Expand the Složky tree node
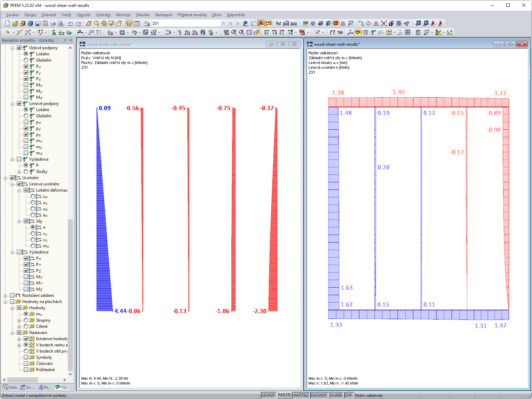 click(19, 172)
